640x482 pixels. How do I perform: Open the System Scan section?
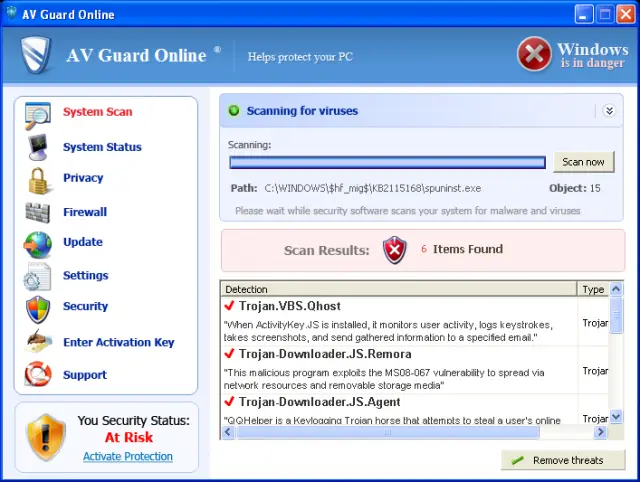98,112
